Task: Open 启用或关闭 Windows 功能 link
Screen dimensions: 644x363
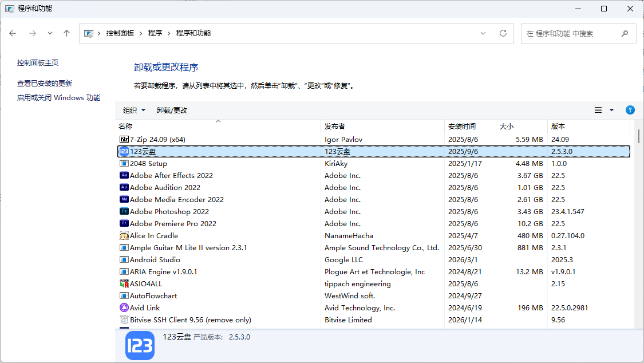Action: (x=58, y=98)
